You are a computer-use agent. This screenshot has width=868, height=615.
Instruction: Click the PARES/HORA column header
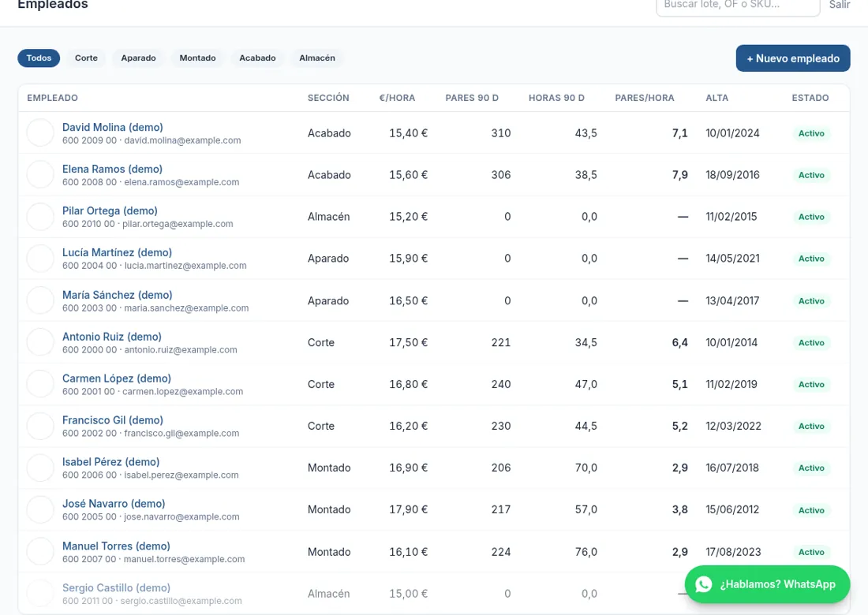coord(645,98)
